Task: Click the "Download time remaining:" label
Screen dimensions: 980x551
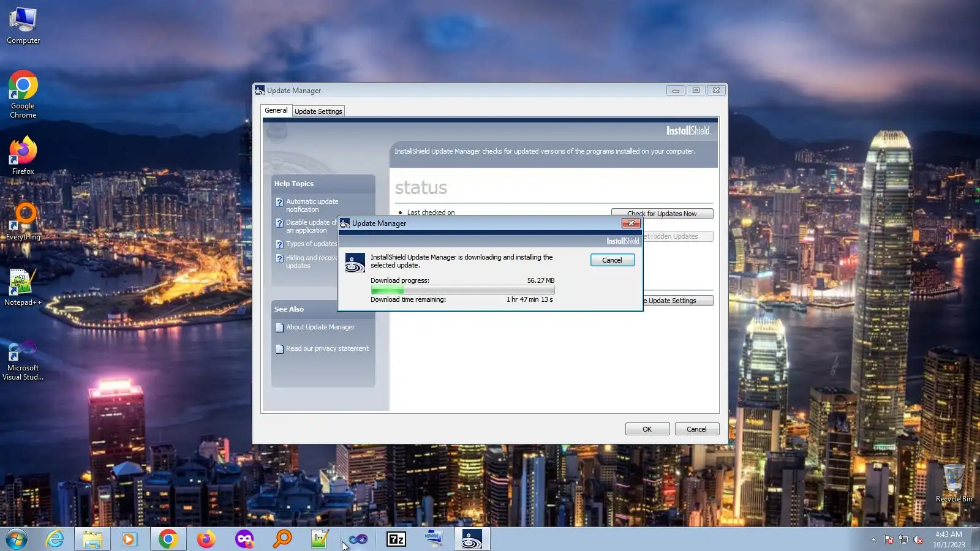Action: 409,299
